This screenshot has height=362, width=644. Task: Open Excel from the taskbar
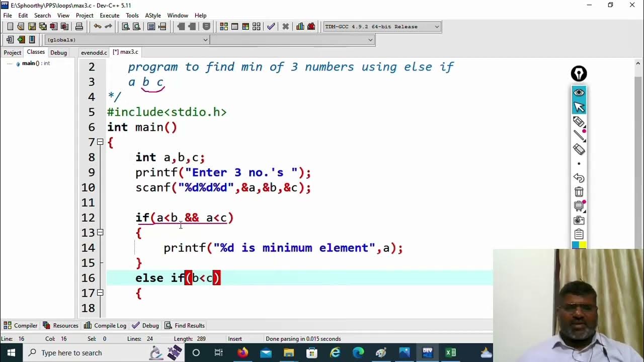pos(451,353)
